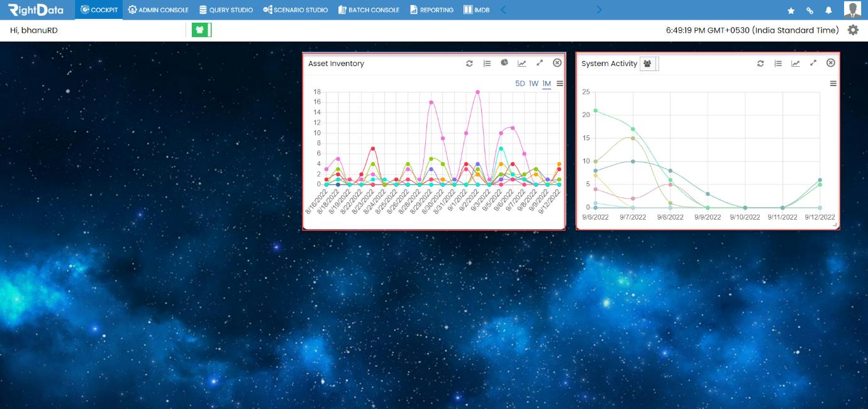Show System Activity as line chart
Screen dimensions: 868x409
[x=796, y=64]
